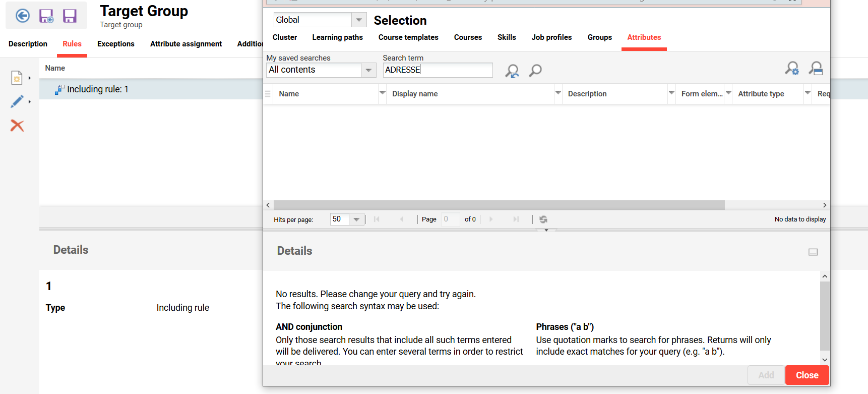Click the blue pencil edit icon
The width and height of the screenshot is (868, 394).
coord(17,101)
